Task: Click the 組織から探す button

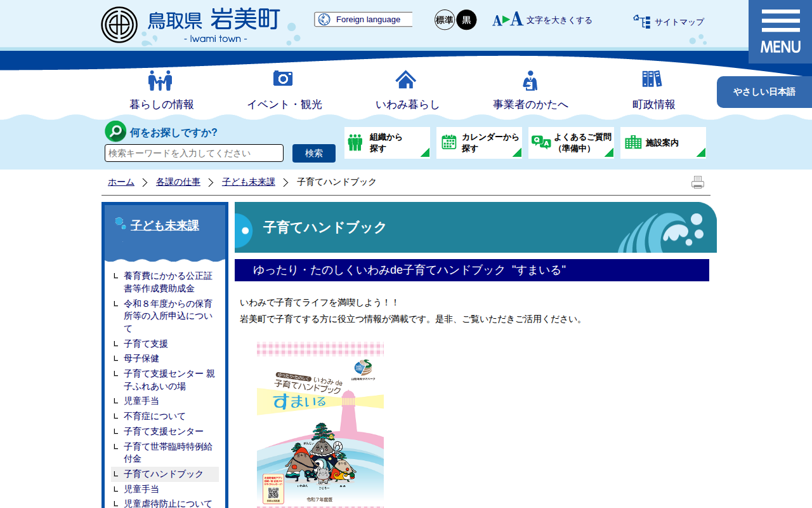Action: (x=387, y=143)
